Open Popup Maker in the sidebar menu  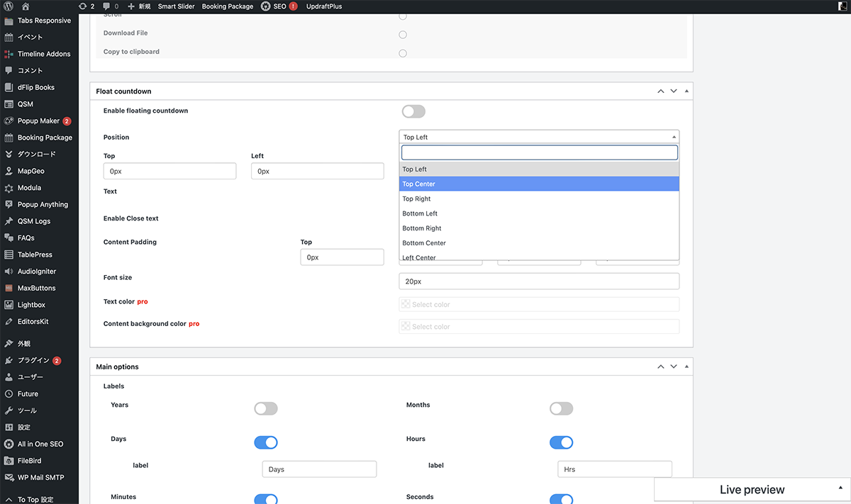[38, 121]
